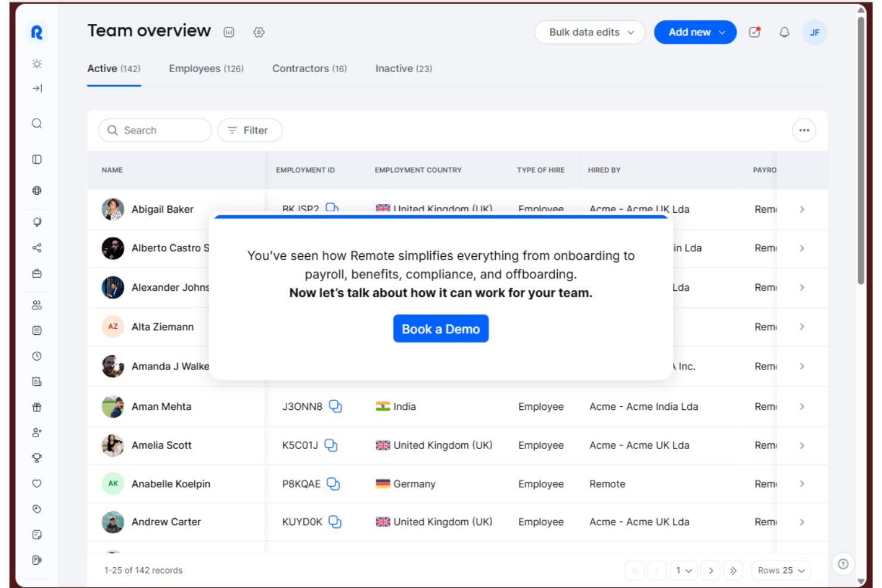Switch to the Employees (126) tab
Image resolution: width=882 pixels, height=588 pixels.
[x=206, y=69]
